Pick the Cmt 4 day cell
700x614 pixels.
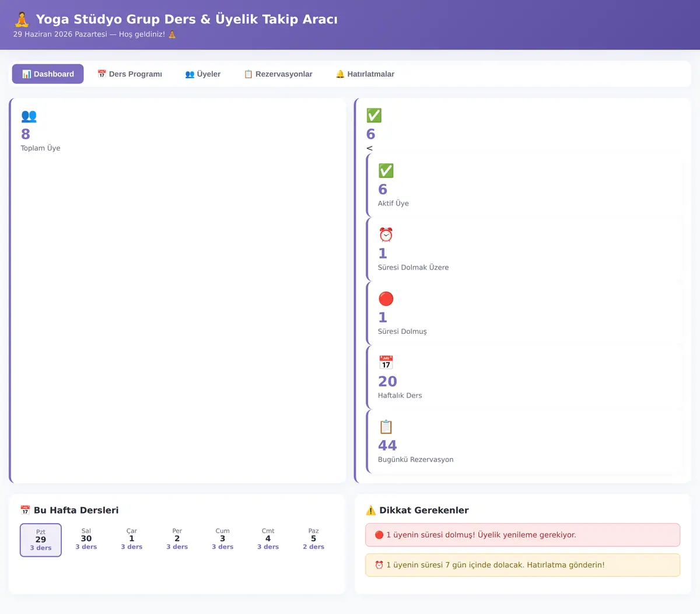tap(268, 539)
